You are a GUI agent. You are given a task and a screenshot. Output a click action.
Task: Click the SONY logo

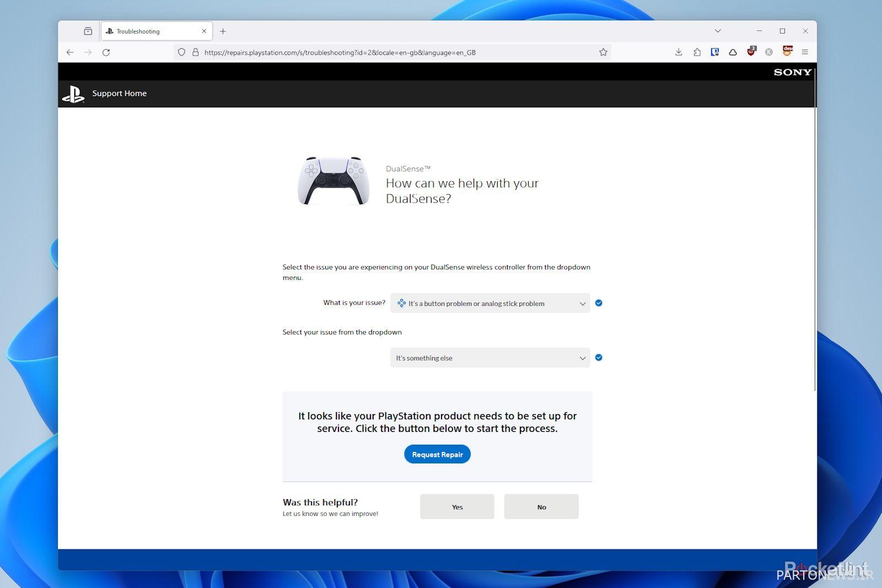pyautogui.click(x=793, y=72)
